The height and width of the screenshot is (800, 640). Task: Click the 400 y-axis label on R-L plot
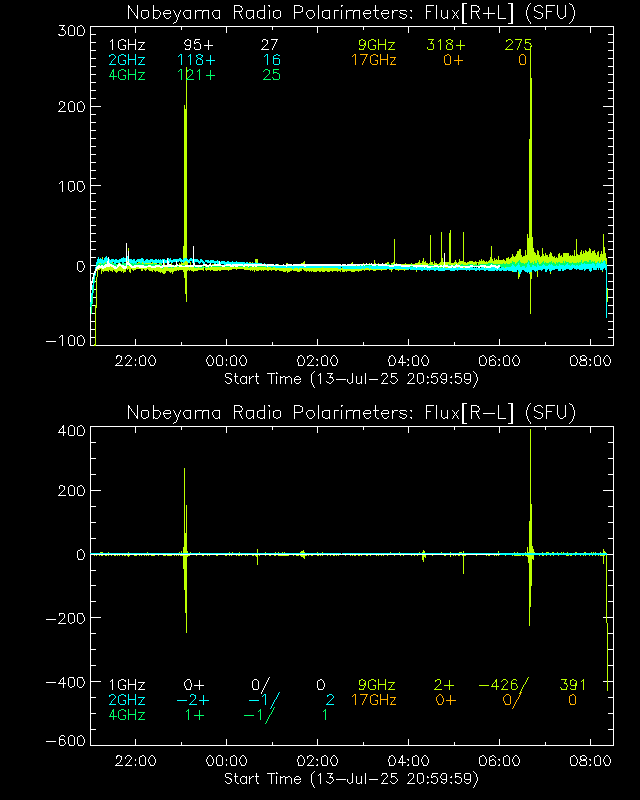(x=71, y=431)
